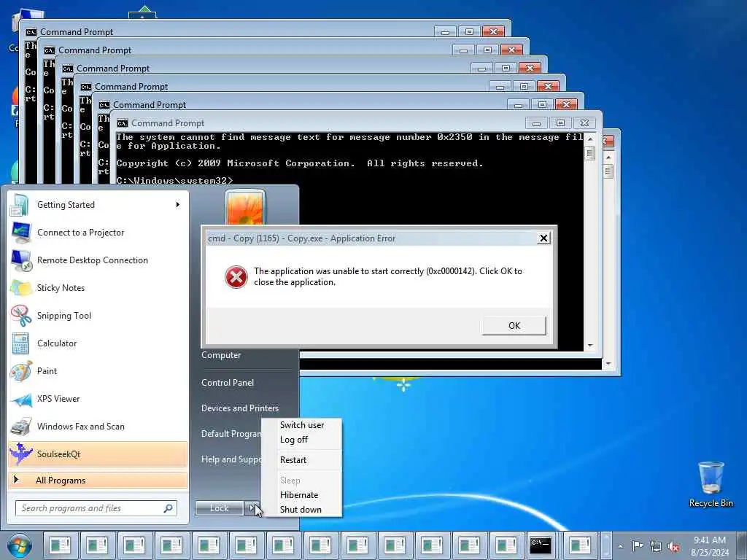Open network tray icon
Screen dimensions: 747x560
[x=656, y=546]
